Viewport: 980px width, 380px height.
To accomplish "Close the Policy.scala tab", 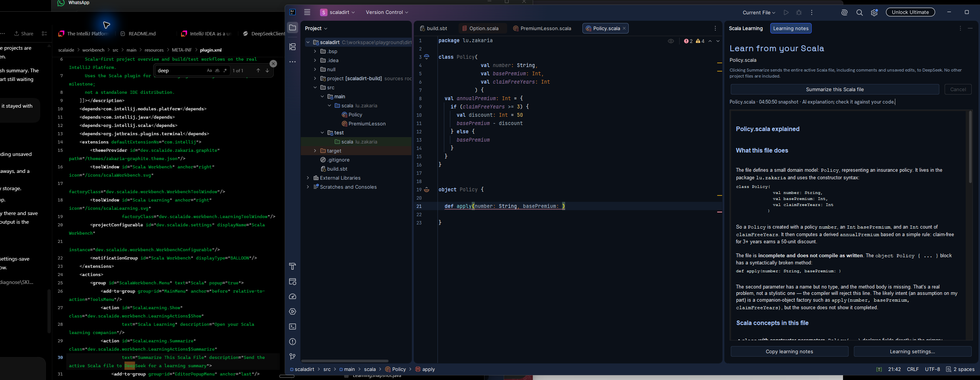I will 624,29.
